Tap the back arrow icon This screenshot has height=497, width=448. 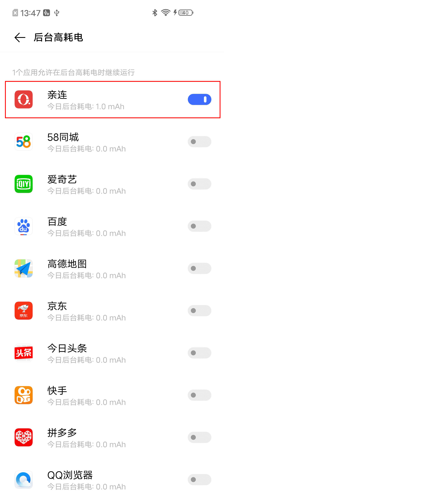tap(20, 37)
